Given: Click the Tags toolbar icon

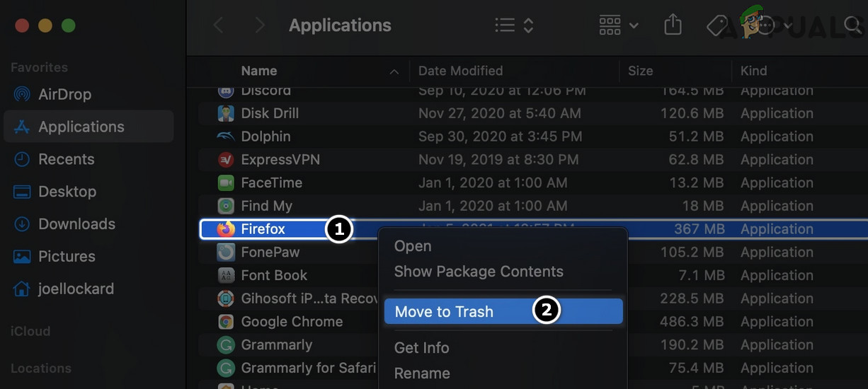Looking at the screenshot, I should tap(716, 26).
